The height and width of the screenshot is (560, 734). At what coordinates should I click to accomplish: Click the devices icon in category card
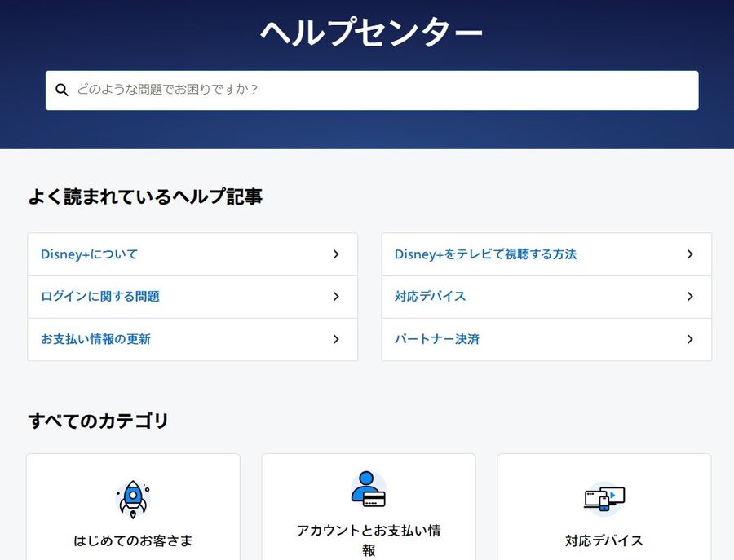[604, 499]
